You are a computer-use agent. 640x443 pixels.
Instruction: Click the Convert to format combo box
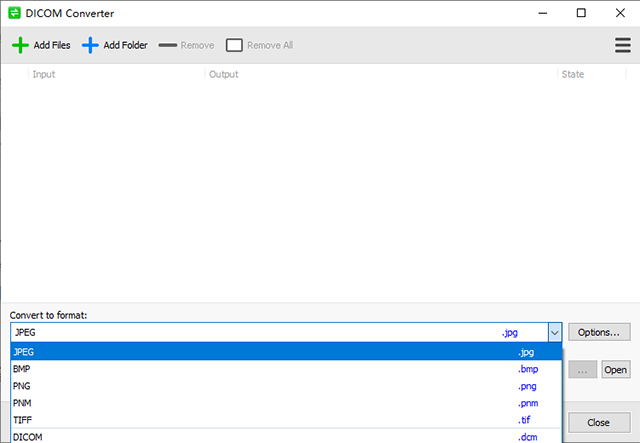286,332
